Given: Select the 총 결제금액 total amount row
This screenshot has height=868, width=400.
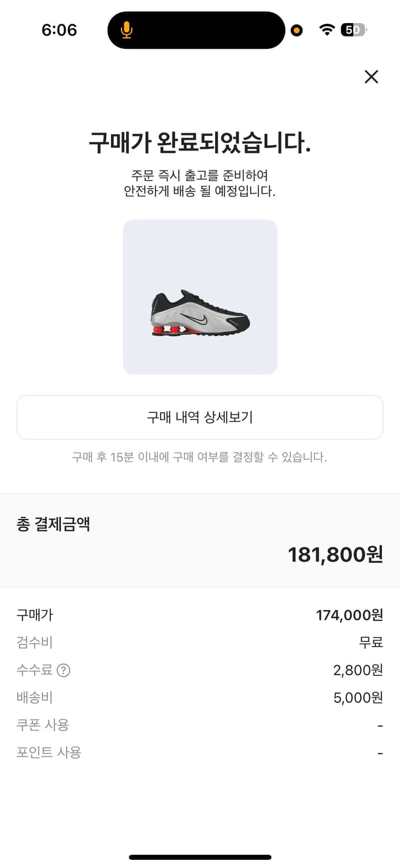Looking at the screenshot, I should (x=53, y=524).
